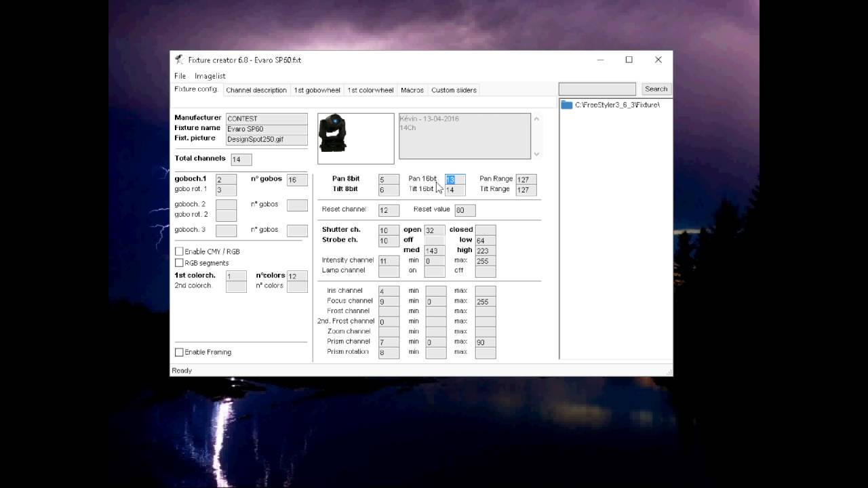Image resolution: width=868 pixels, height=488 pixels.
Task: Click the Prism rotation field
Action: pos(389,352)
